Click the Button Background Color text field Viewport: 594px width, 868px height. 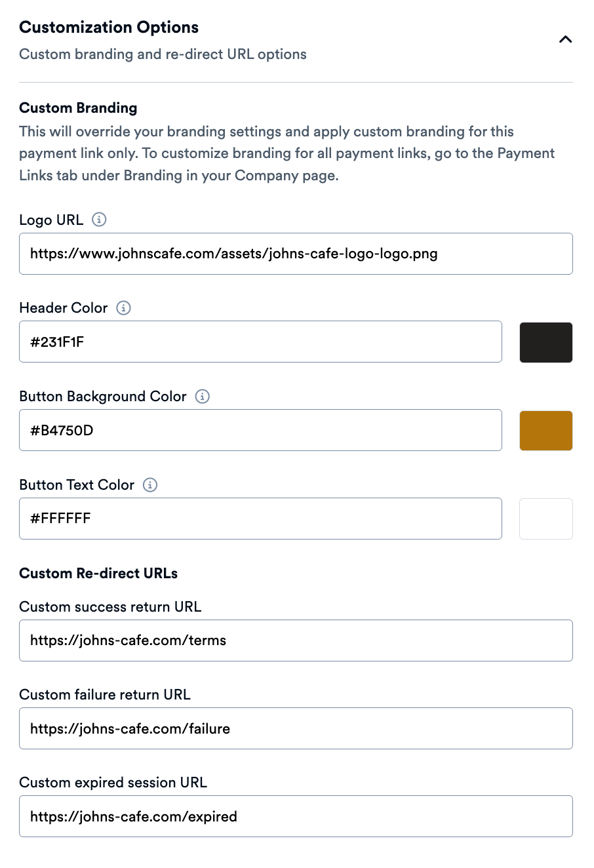260,430
